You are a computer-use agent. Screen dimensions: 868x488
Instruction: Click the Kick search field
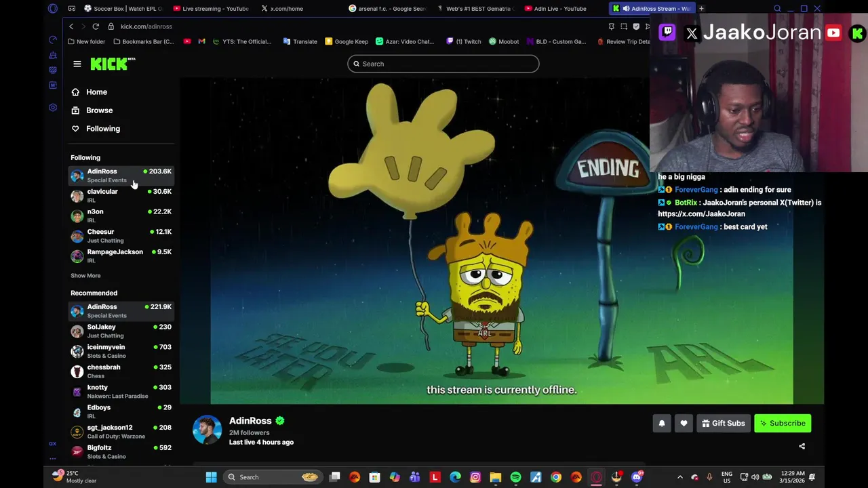click(x=443, y=64)
